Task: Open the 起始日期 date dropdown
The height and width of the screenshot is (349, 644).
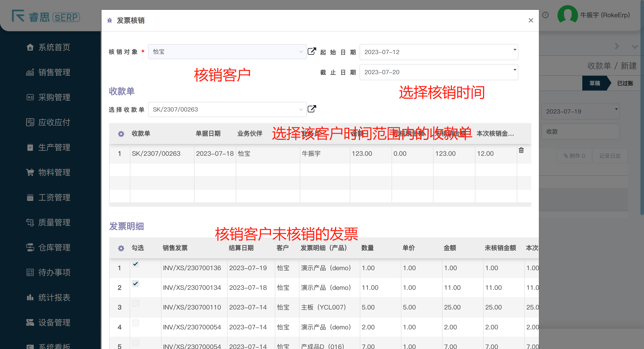Action: pyautogui.click(x=515, y=50)
